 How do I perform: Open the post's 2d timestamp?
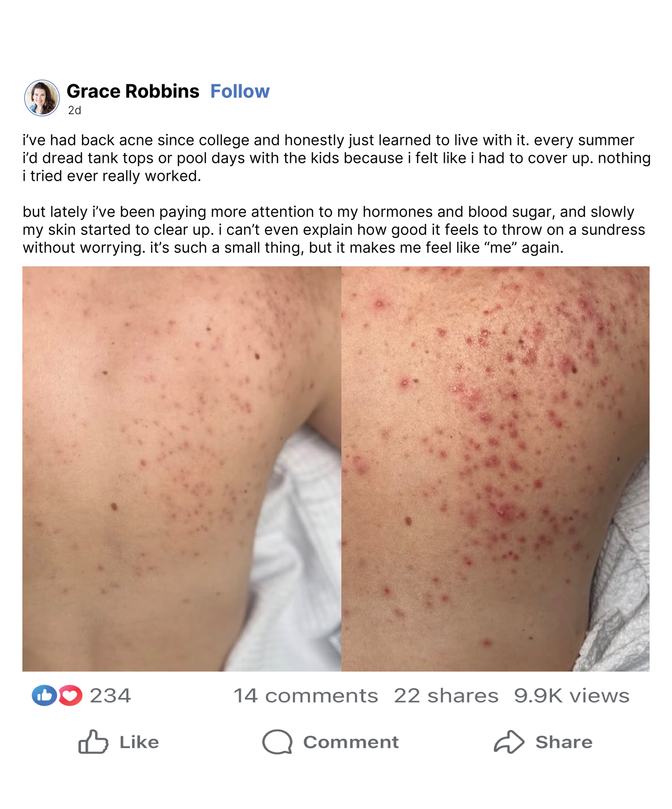coord(75,110)
